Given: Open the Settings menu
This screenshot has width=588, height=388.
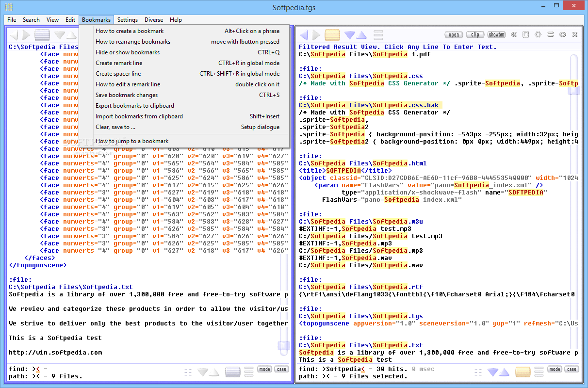Looking at the screenshot, I should (128, 20).
